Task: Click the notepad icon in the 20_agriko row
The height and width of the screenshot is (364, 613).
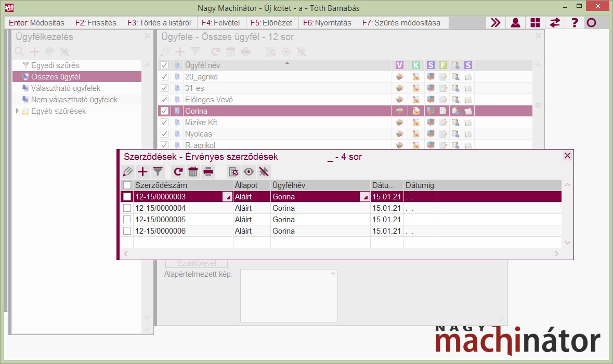Action: click(443, 76)
